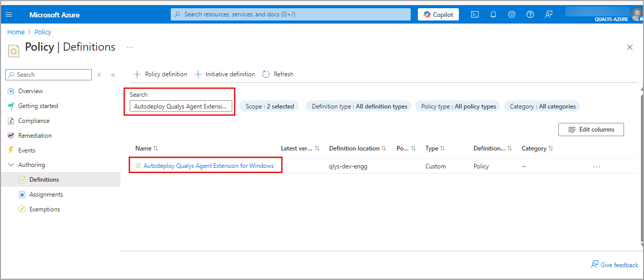The height and width of the screenshot is (280, 644).
Task: Click the feedback icon in header
Action: pos(549,15)
